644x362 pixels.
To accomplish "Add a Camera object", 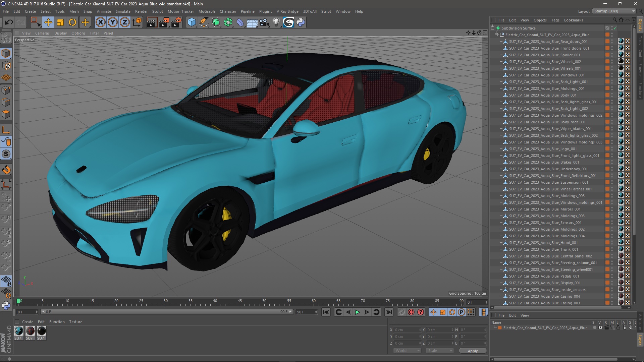I will [264, 22].
